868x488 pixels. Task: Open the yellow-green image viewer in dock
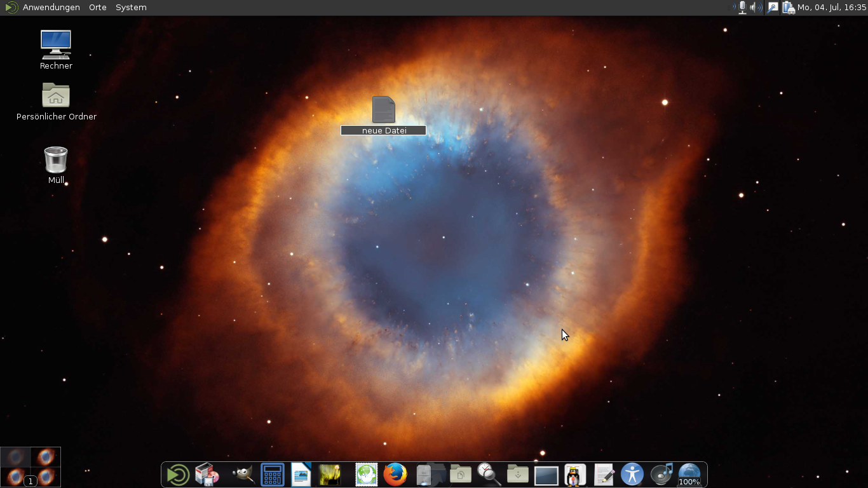(330, 475)
